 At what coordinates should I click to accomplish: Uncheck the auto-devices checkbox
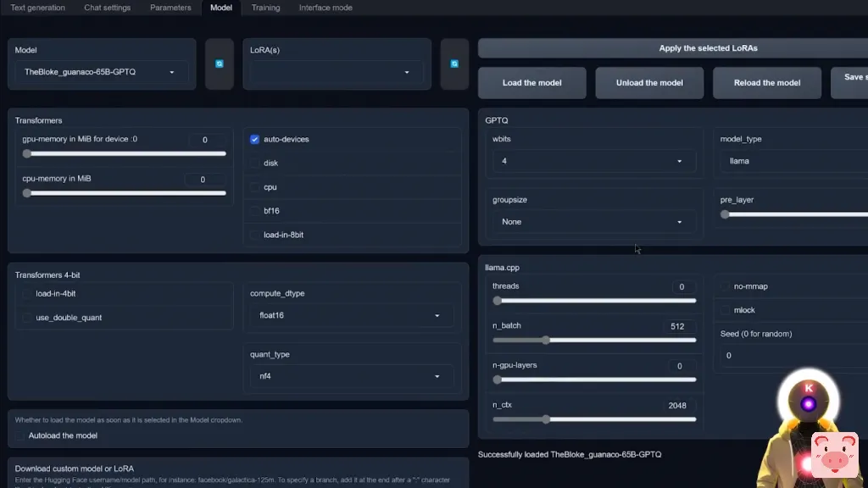tap(255, 139)
